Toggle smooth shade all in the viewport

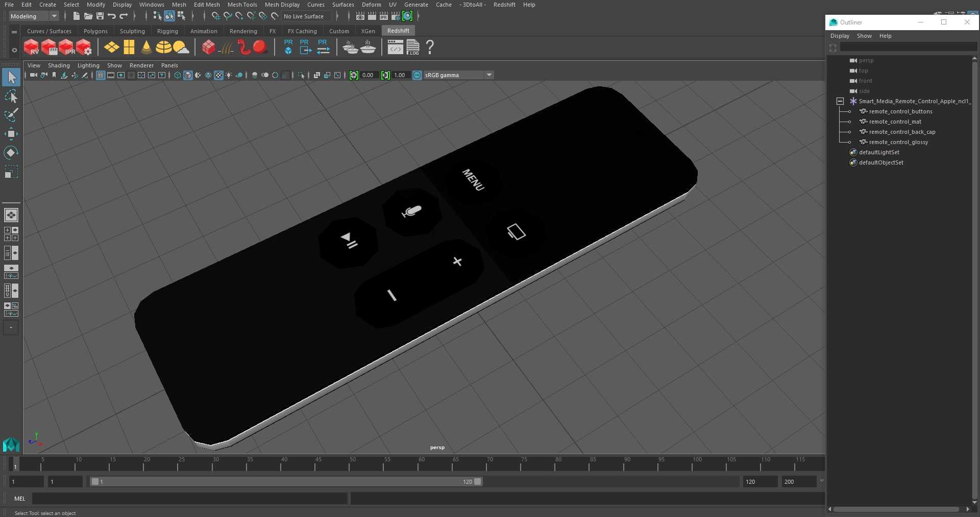tap(188, 75)
